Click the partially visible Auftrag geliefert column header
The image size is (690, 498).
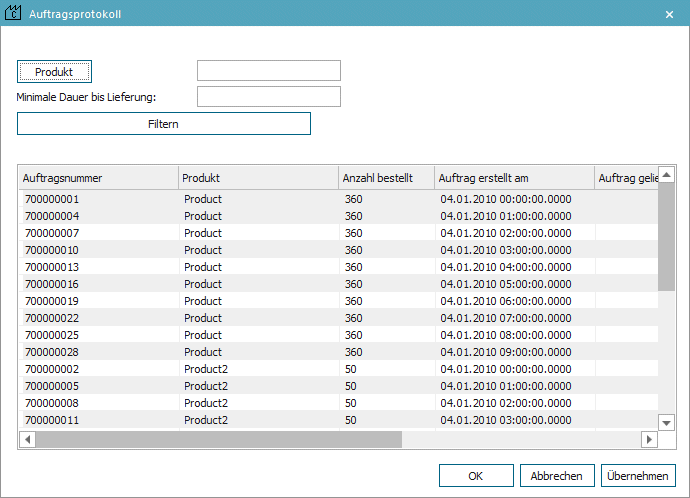(627, 178)
